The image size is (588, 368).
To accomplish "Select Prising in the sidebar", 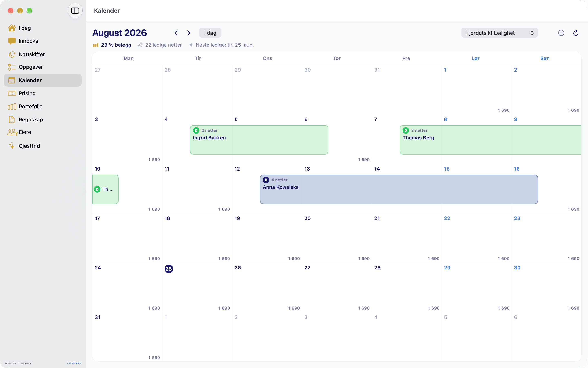I will [43, 93].
